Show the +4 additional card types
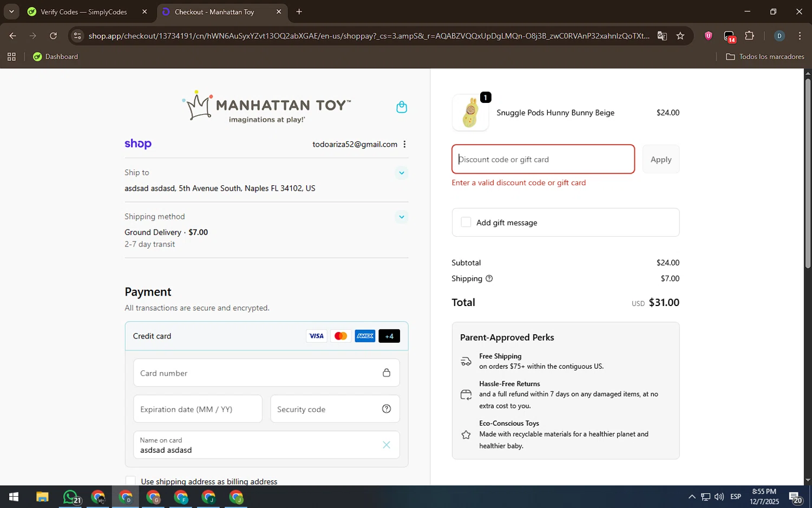Image resolution: width=812 pixels, height=508 pixels. [389, 336]
